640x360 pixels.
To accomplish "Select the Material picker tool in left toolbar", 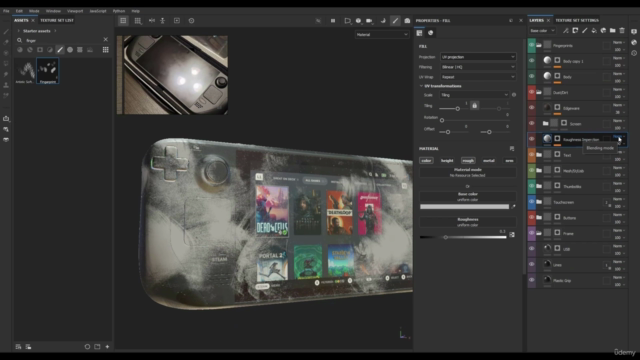I will 6,95.
